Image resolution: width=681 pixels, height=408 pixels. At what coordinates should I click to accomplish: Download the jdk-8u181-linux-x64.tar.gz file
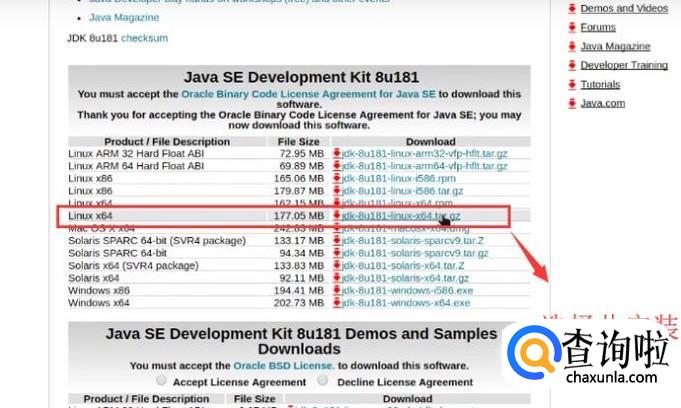point(400,216)
